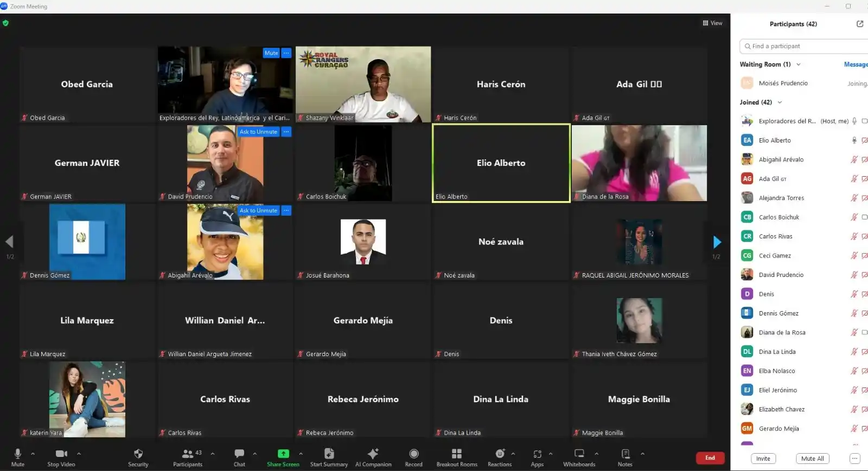Screen dimensions: 868x471
Task: Click the Record icon
Action: pos(413,454)
